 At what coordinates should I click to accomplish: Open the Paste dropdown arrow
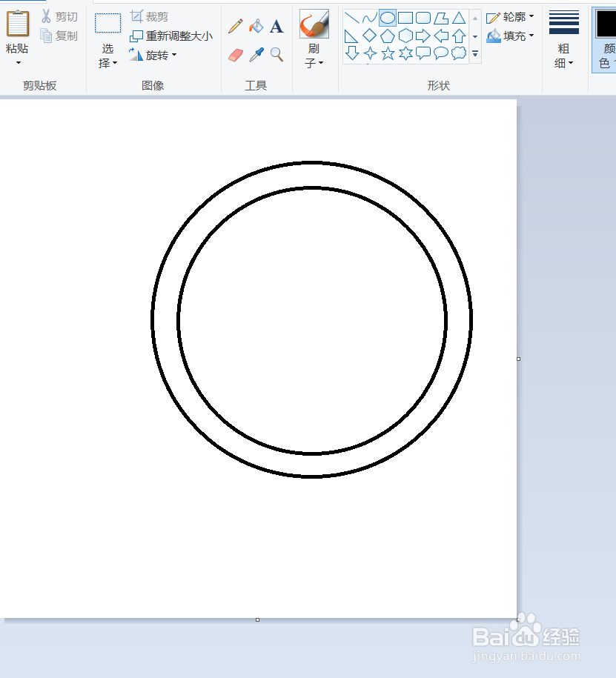point(19,63)
